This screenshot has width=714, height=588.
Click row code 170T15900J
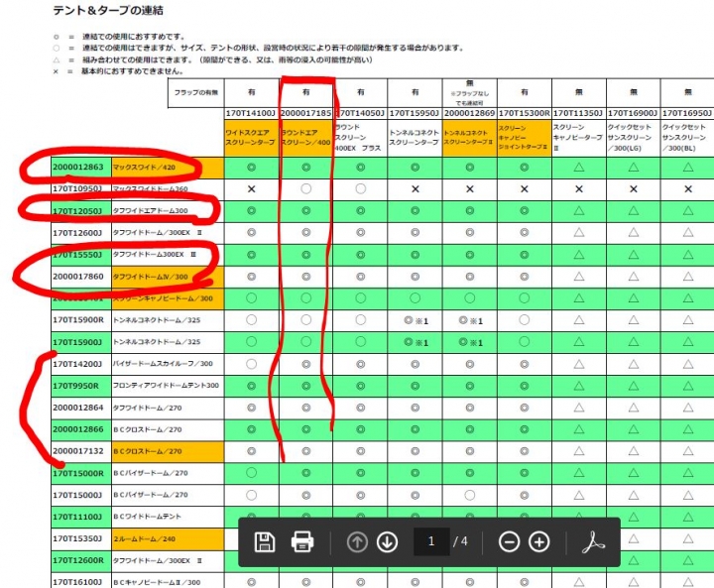coord(77,342)
